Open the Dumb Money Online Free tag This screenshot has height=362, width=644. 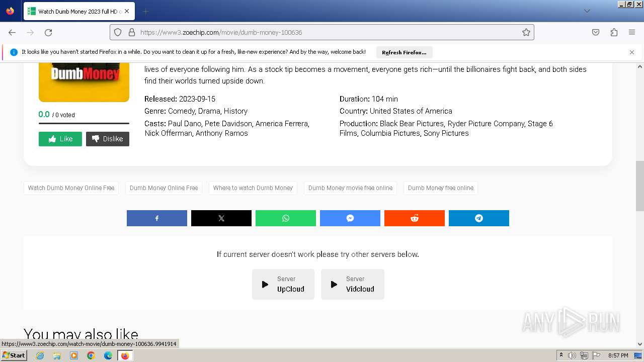164,188
